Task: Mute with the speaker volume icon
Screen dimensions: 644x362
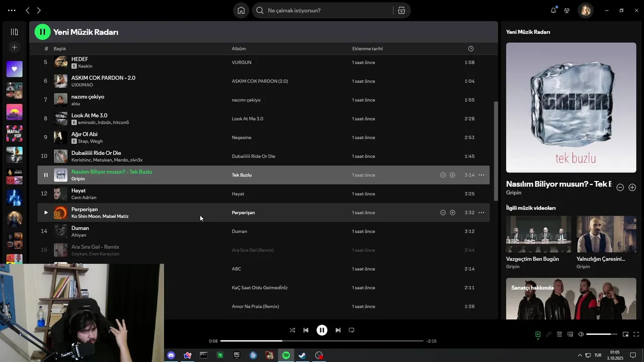Action: click(x=581, y=334)
